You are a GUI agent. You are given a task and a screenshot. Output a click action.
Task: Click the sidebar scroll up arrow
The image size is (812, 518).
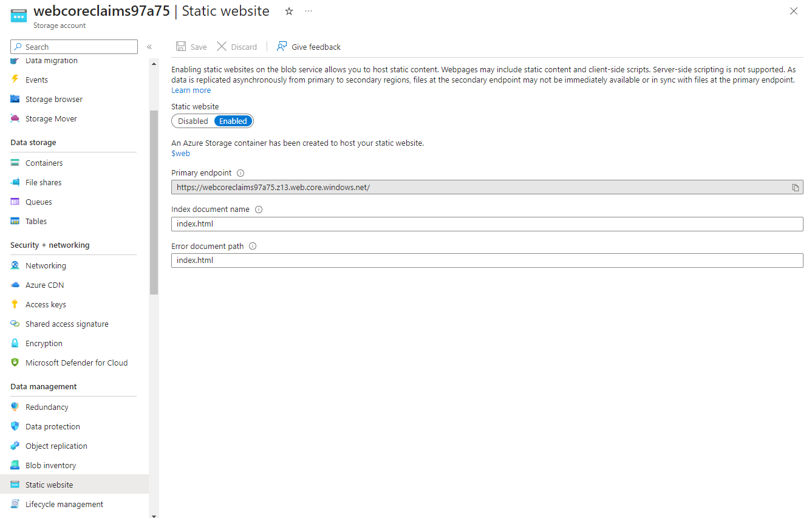tap(154, 64)
